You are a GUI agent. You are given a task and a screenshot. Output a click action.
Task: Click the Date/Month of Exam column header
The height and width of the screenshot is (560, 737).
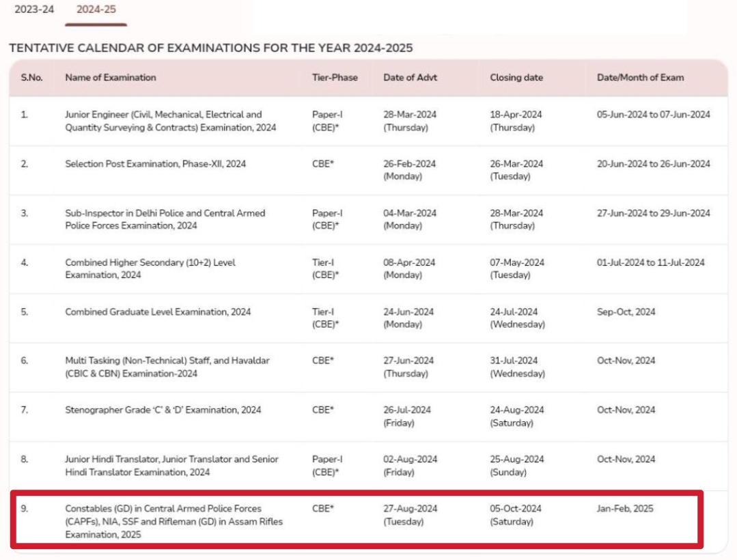pos(640,78)
